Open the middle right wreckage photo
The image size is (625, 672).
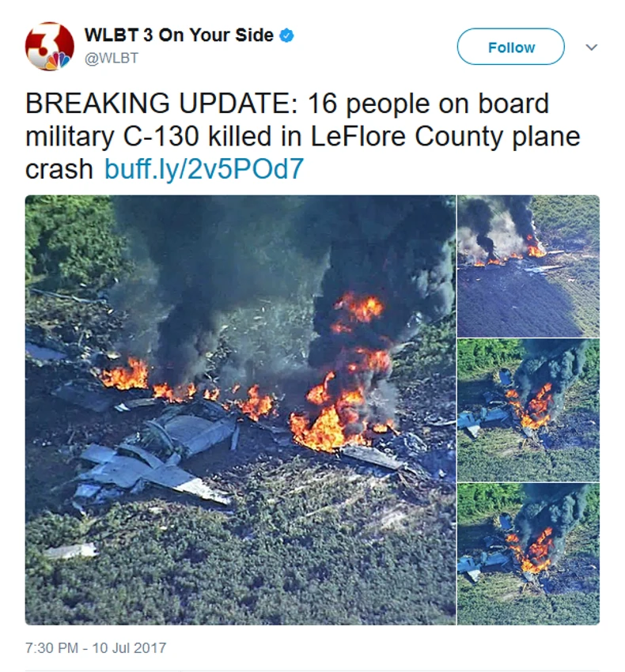[528, 410]
